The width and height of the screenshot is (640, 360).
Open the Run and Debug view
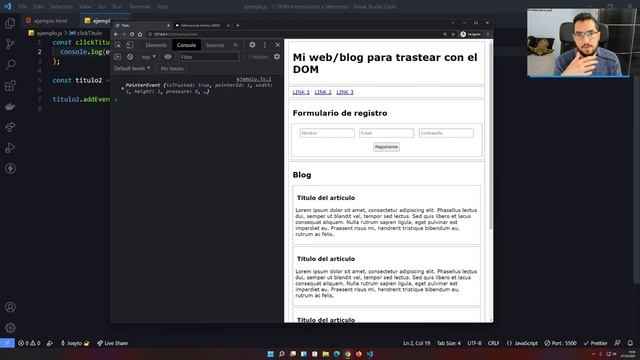pos(10,148)
